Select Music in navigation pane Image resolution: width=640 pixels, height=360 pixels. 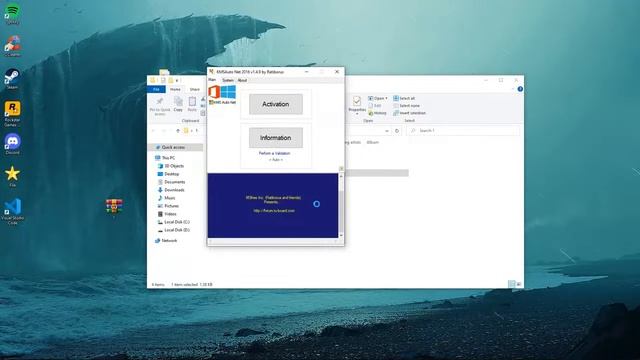(166, 198)
